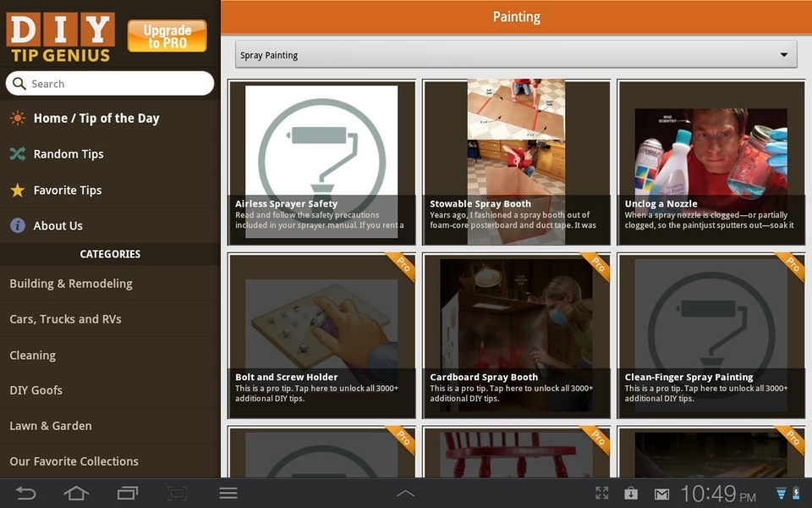The height and width of the screenshot is (508, 812).
Task: Open the Gmail notification icon
Action: (661, 494)
